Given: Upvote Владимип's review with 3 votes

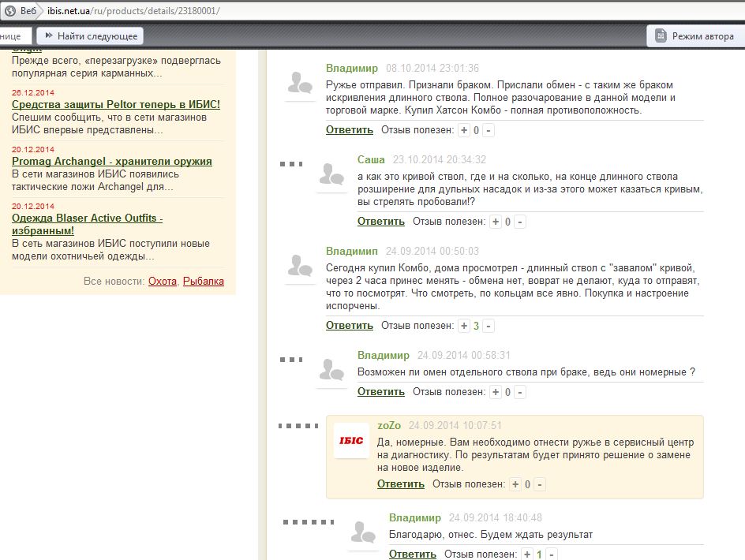Looking at the screenshot, I should point(464,326).
